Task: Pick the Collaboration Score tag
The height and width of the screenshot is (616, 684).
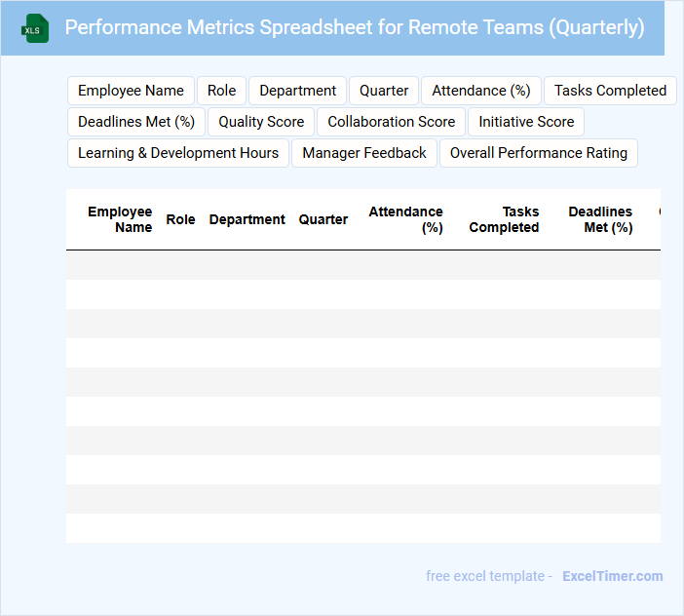Action: point(391,122)
